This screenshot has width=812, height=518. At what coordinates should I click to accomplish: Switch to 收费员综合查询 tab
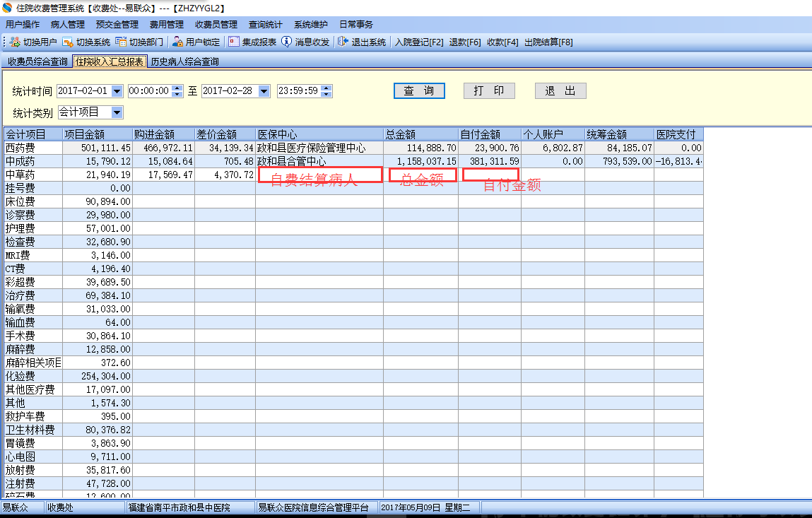37,61
